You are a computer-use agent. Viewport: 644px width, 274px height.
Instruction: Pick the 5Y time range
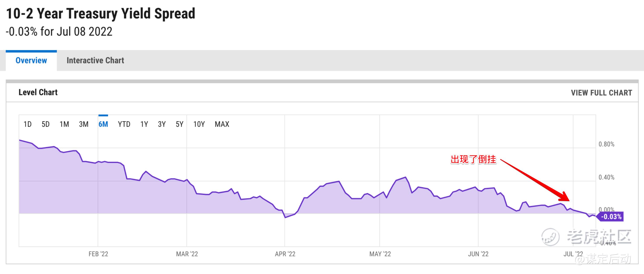[179, 124]
